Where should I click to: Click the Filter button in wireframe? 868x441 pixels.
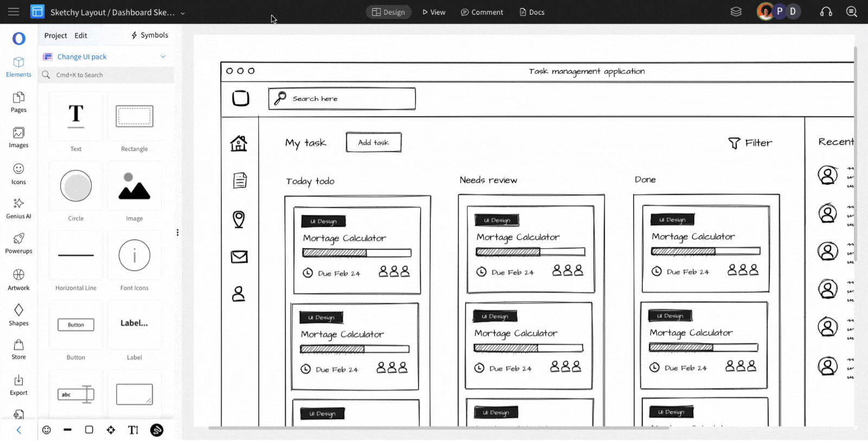(x=750, y=143)
